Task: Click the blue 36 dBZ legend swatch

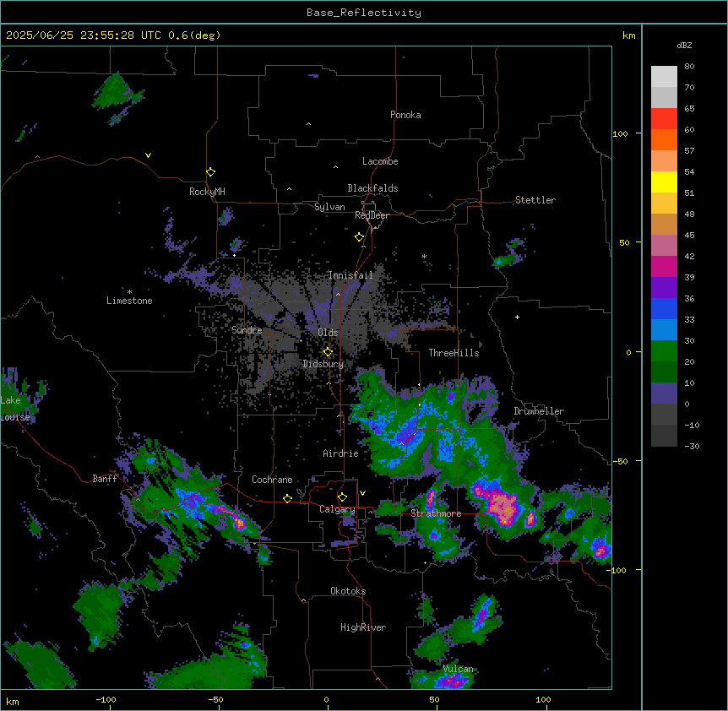Action: pyautogui.click(x=664, y=308)
